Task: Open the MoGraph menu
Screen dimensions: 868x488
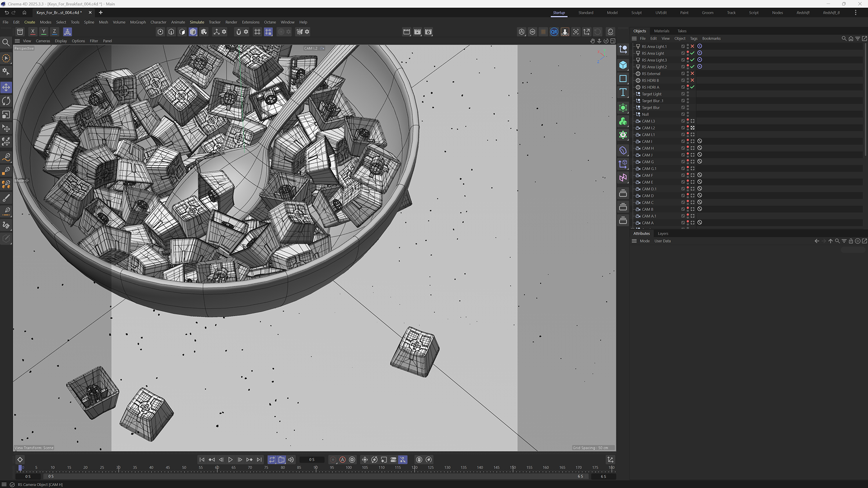Action: (138, 22)
